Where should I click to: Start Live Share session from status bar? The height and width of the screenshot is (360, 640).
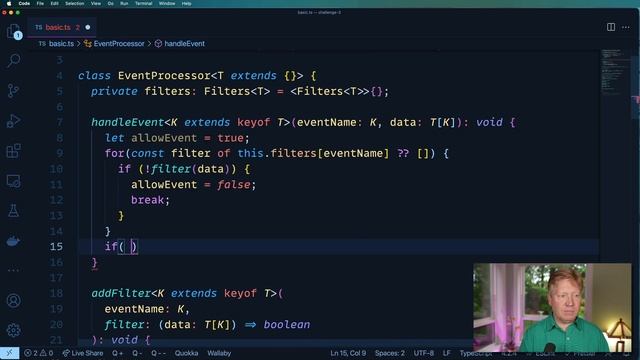[83, 353]
